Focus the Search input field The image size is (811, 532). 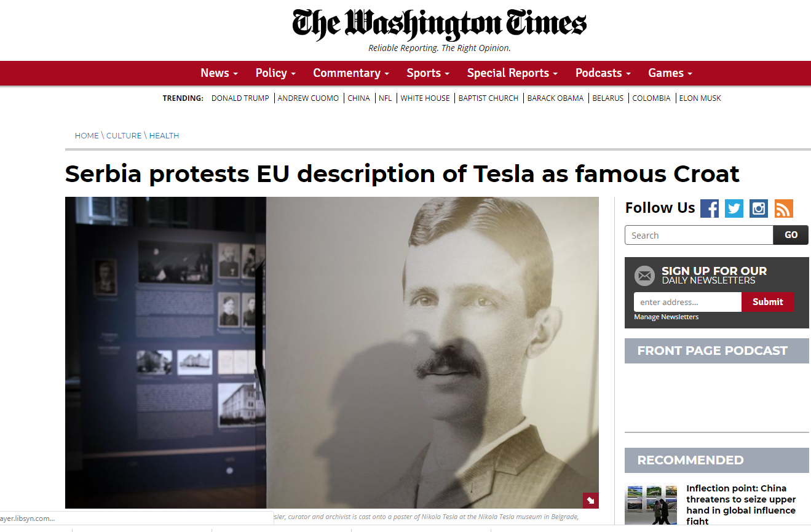(699, 235)
